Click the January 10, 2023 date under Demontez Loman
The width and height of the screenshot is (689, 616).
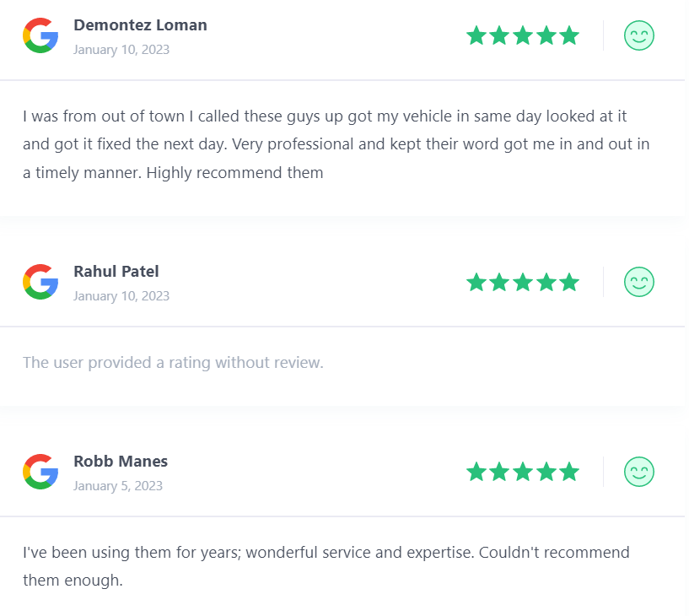tap(121, 50)
